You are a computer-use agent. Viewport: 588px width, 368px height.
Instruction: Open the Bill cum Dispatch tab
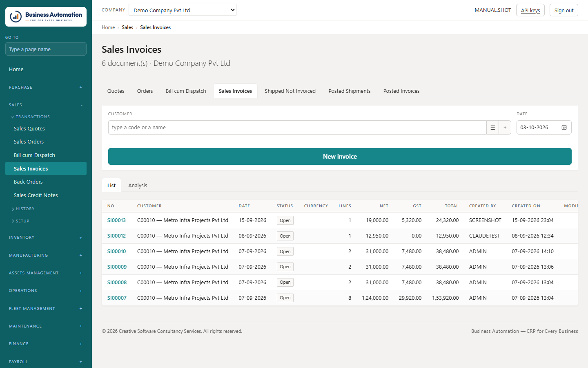[186, 91]
